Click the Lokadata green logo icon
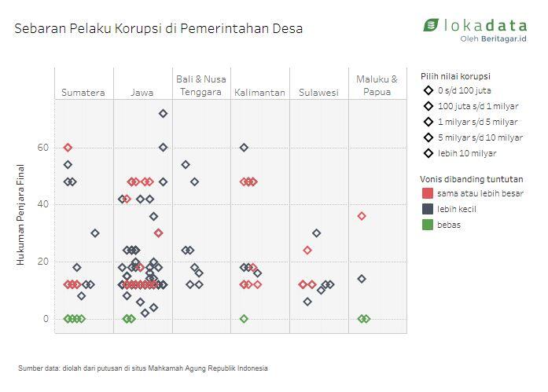 click(432, 25)
